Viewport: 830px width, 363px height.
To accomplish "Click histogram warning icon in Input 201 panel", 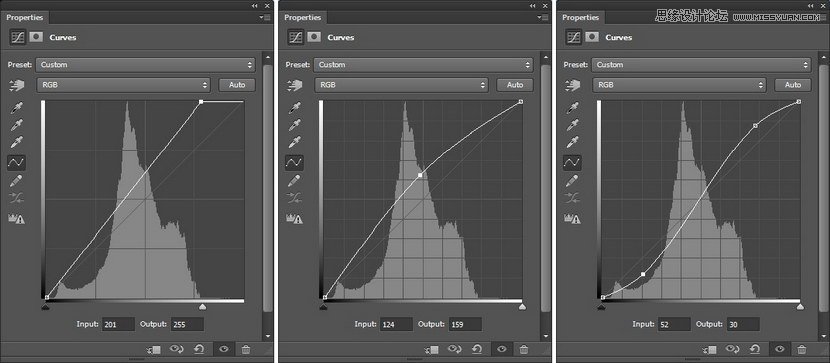I will (16, 219).
